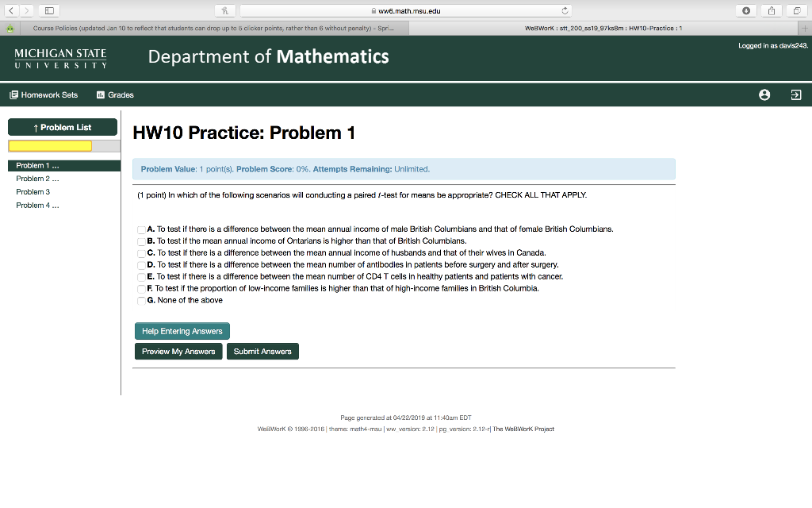Click the Help Entering Answers button
Screen dimensions: 812x508
(x=182, y=331)
